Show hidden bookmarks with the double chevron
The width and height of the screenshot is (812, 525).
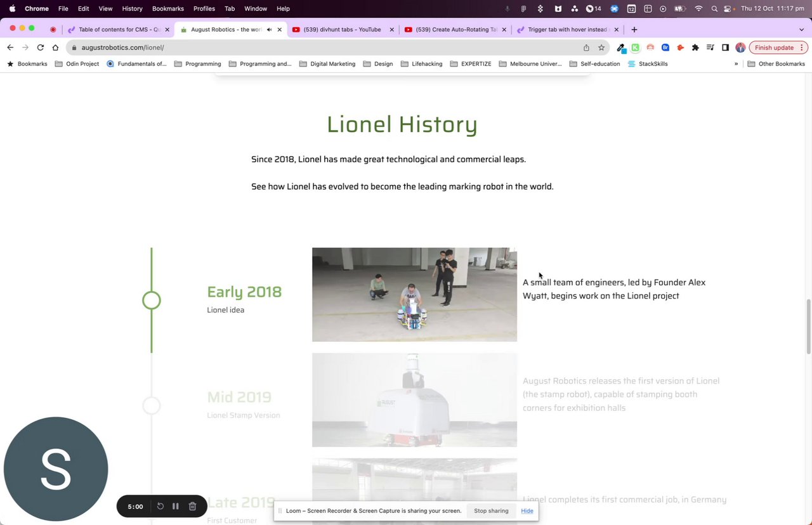click(x=736, y=64)
